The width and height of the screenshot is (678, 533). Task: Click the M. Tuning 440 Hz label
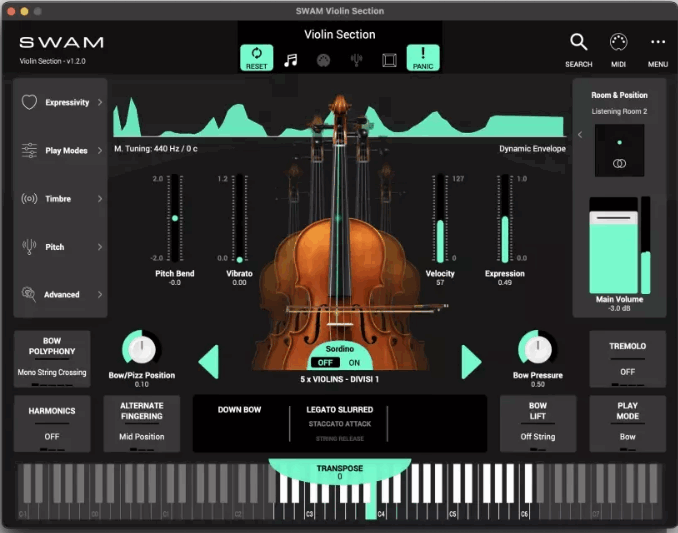pyautogui.click(x=156, y=149)
